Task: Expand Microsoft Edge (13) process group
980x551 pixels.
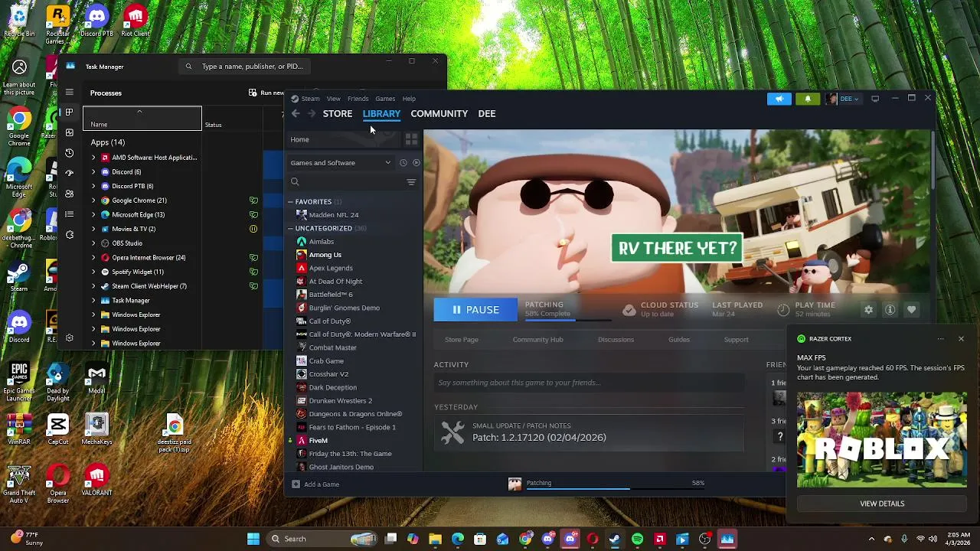Action: (x=93, y=215)
